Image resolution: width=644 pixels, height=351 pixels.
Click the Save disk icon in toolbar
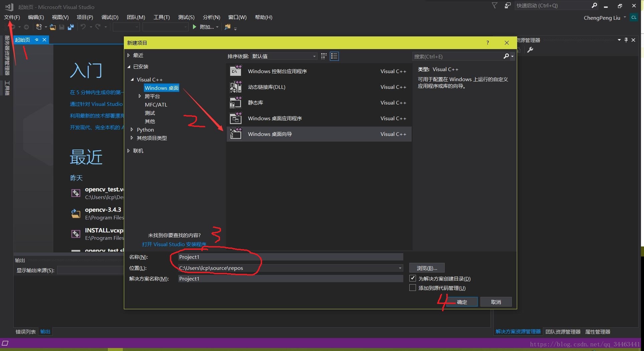(62, 27)
